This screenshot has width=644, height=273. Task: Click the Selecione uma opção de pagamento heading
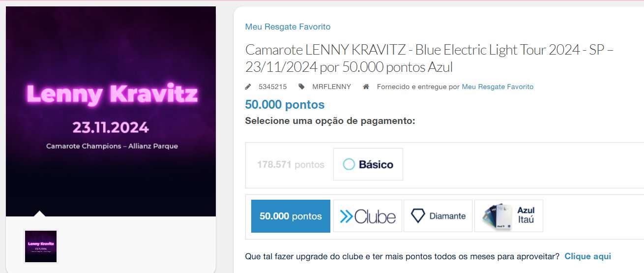click(330, 121)
